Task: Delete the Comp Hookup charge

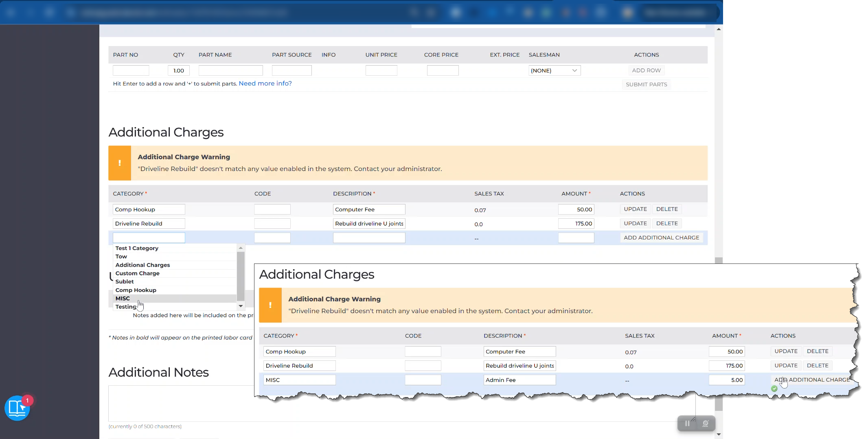Action: (x=667, y=209)
